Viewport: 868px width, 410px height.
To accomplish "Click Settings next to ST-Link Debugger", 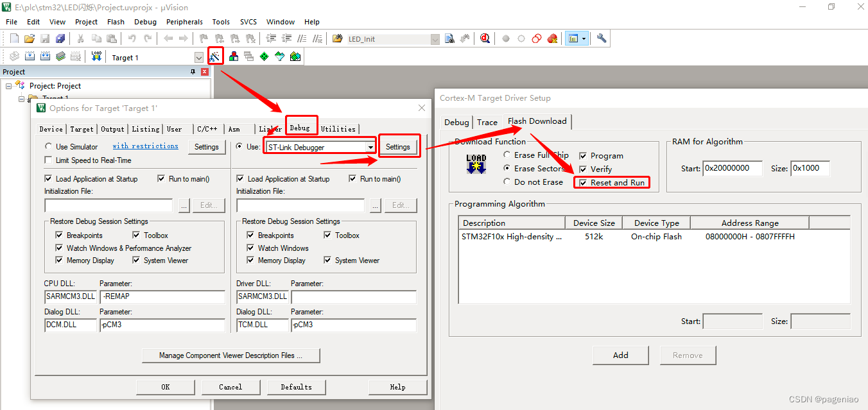I will click(398, 147).
